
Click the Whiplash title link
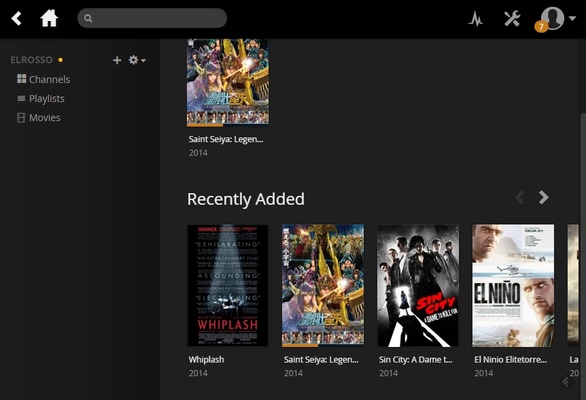pos(206,360)
